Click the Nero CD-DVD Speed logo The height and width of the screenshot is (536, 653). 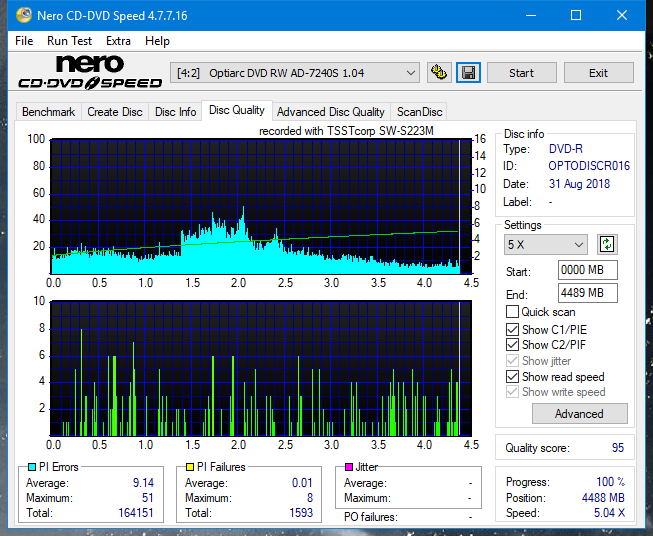[x=90, y=72]
